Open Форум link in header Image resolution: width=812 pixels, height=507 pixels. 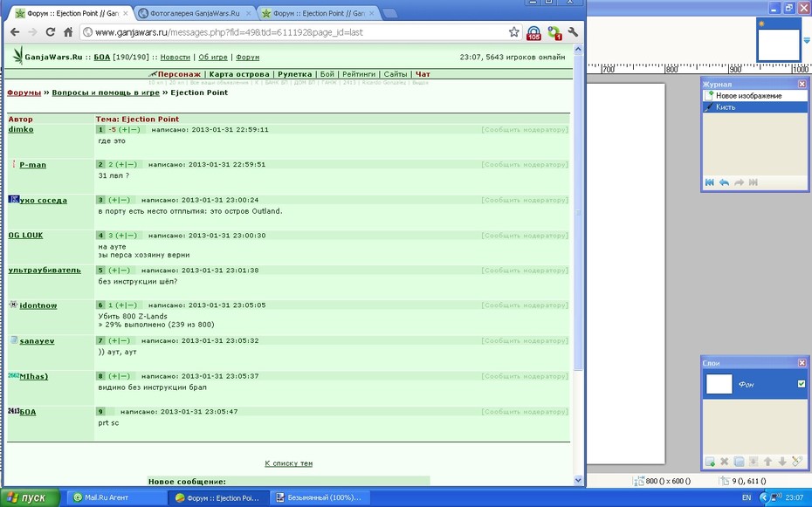pyautogui.click(x=248, y=58)
